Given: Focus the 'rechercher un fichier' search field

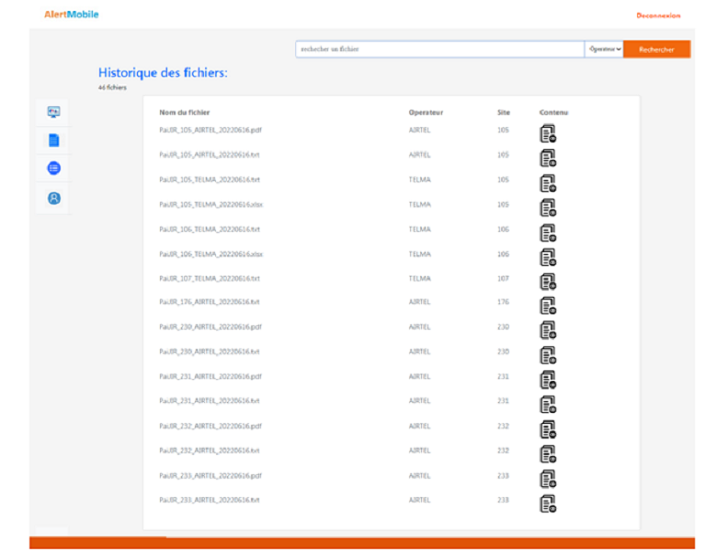Looking at the screenshot, I should point(439,49).
